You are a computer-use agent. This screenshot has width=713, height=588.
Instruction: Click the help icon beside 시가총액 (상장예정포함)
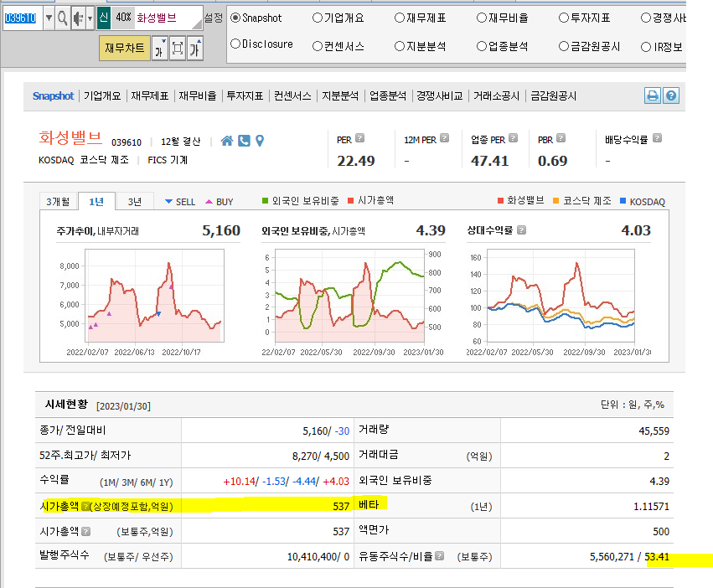85,506
